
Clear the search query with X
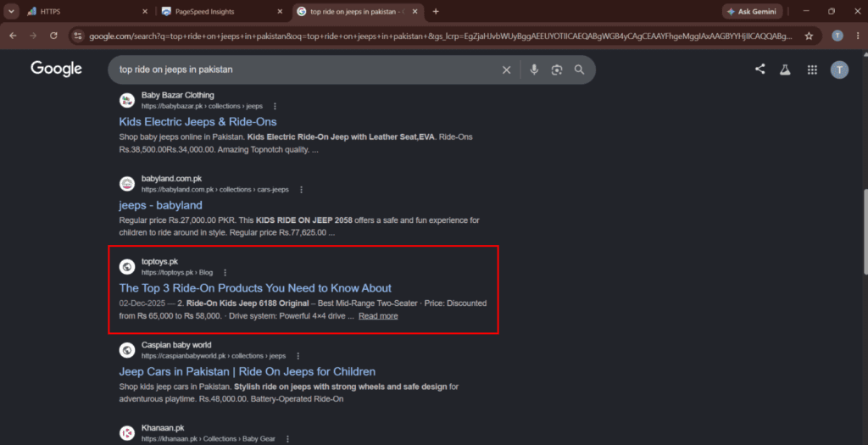(506, 70)
